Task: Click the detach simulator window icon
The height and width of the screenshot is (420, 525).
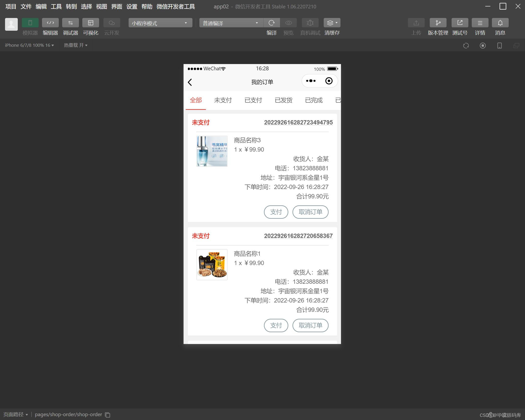Action: [516, 46]
